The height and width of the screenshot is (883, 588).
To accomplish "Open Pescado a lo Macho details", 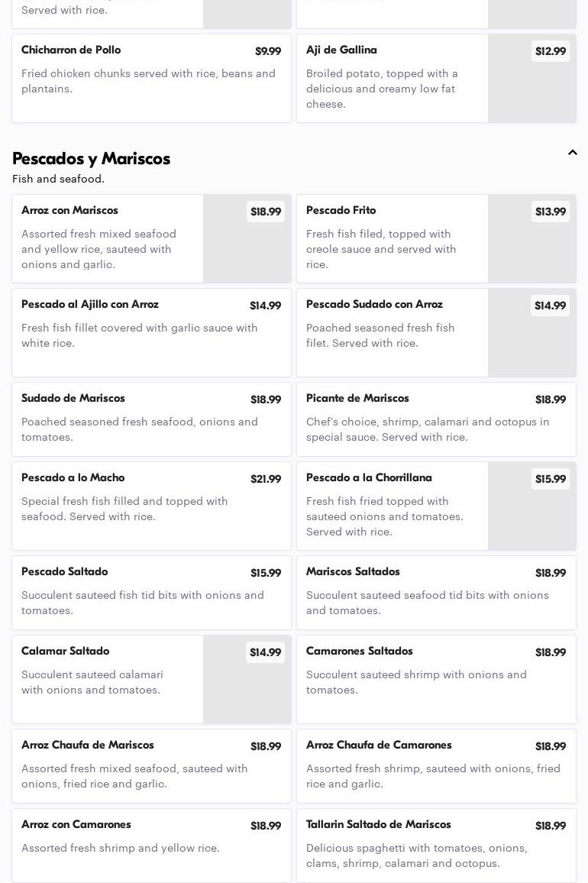I will (x=151, y=506).
